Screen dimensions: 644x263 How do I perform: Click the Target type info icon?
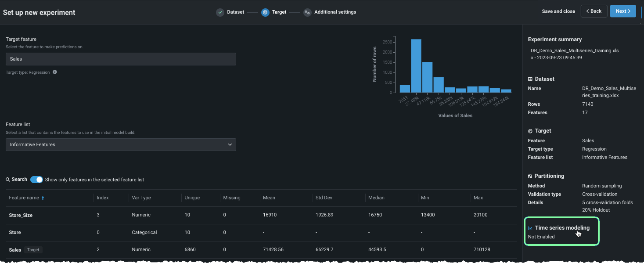pos(55,72)
